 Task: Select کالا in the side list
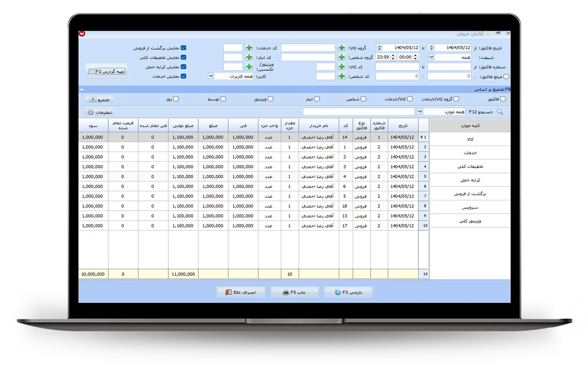[x=470, y=139]
